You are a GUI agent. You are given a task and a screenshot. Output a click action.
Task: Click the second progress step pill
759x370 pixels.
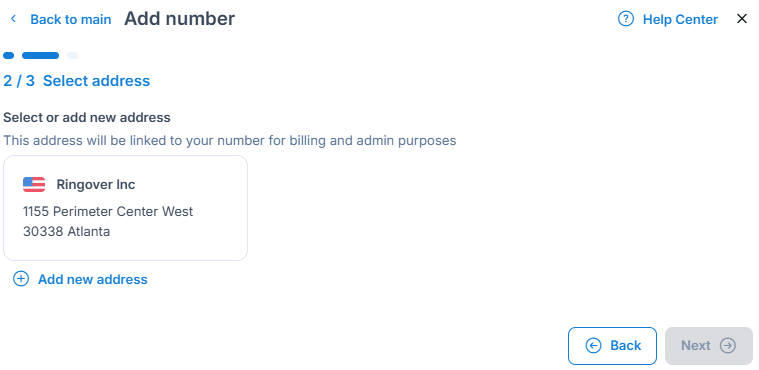point(41,56)
